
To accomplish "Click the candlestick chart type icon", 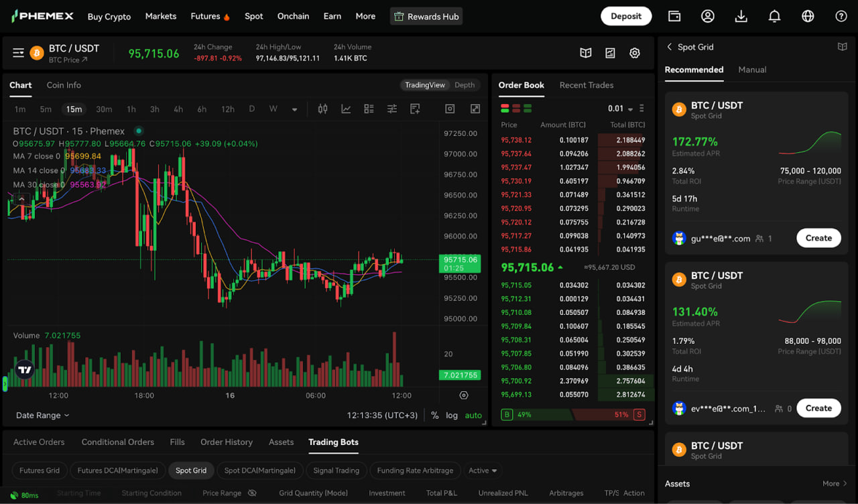I will coord(322,109).
